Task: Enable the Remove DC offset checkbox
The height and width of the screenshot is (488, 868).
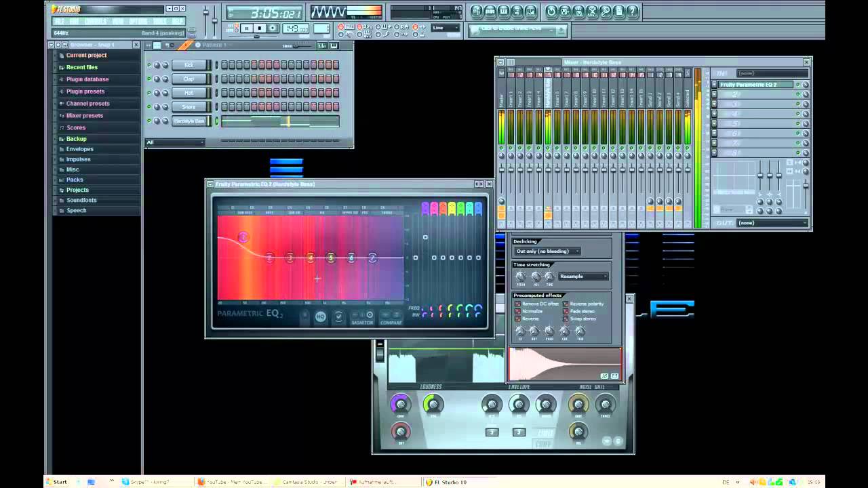Action: click(517, 304)
